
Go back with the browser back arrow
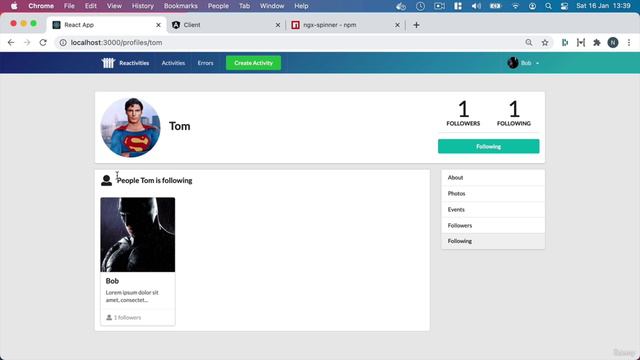(11, 42)
